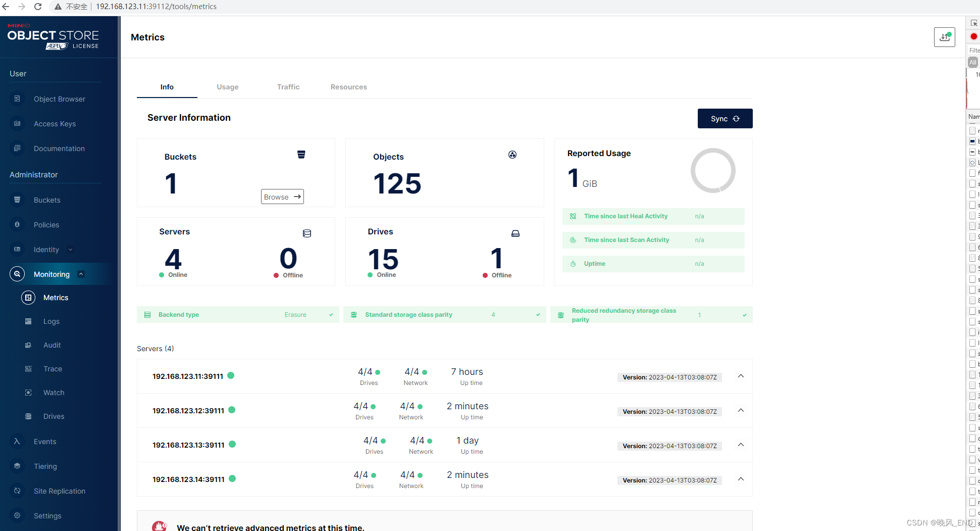Click the Objects card icon
The height and width of the screenshot is (531, 980).
(512, 155)
